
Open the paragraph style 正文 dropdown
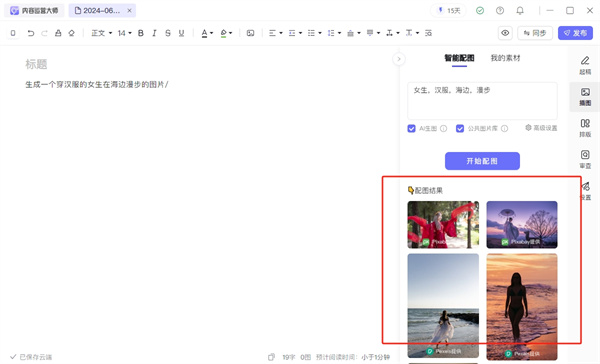101,33
